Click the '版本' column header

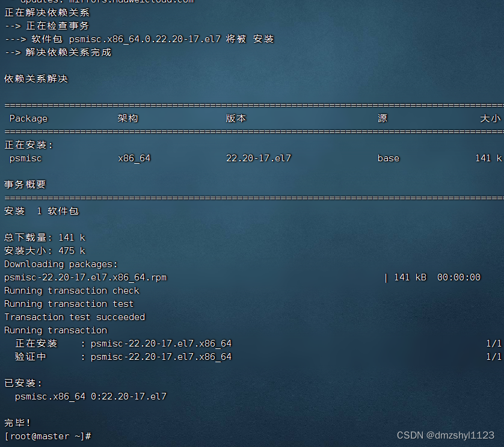[x=236, y=119]
